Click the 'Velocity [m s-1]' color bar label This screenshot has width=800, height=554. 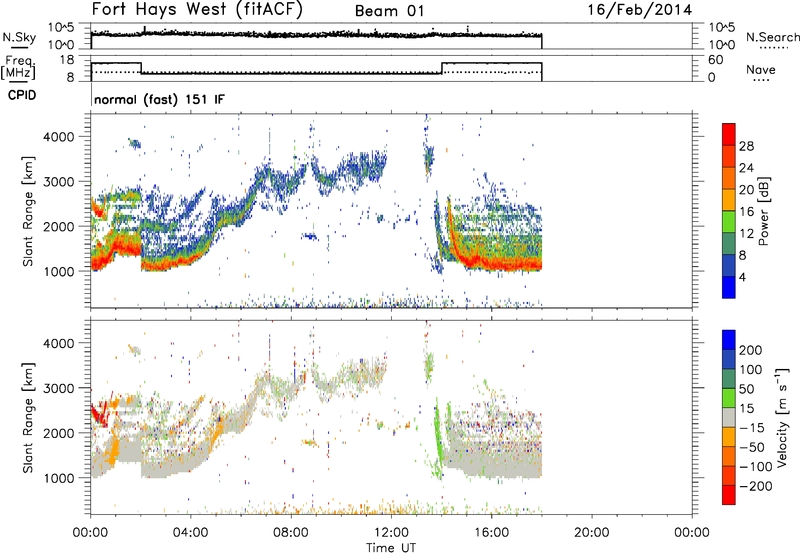[781, 417]
